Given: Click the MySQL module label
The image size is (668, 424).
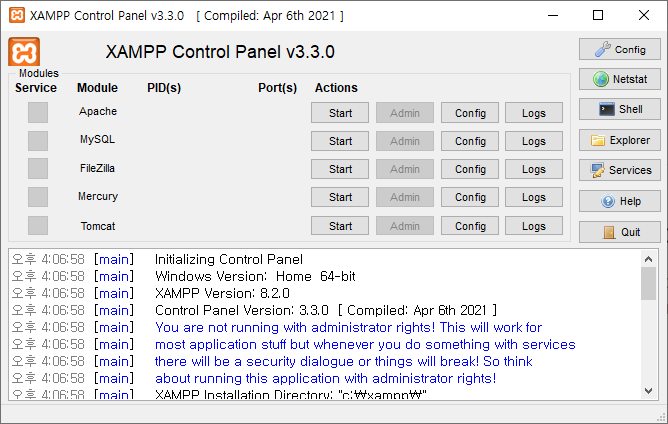Looking at the screenshot, I should click(x=97, y=139).
